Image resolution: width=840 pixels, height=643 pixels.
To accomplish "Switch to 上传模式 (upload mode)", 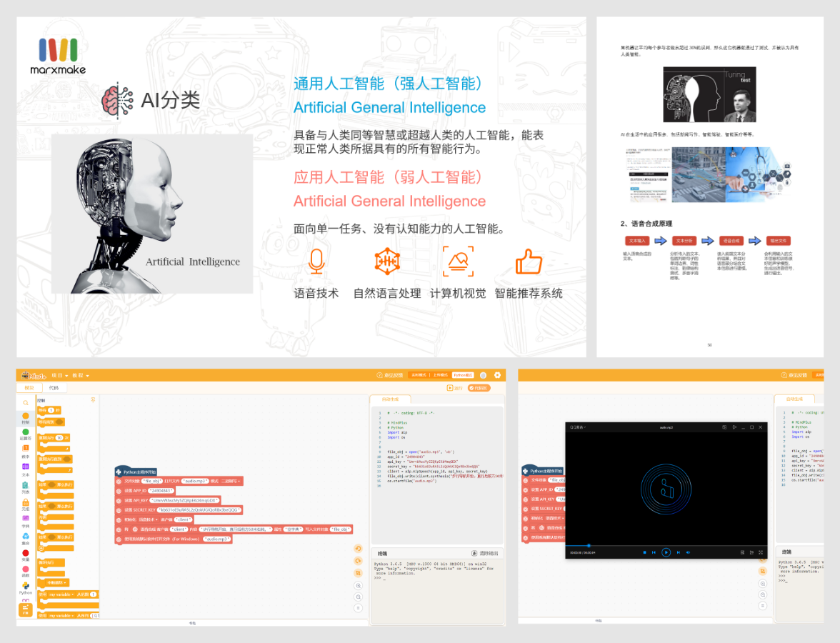I will [440, 375].
